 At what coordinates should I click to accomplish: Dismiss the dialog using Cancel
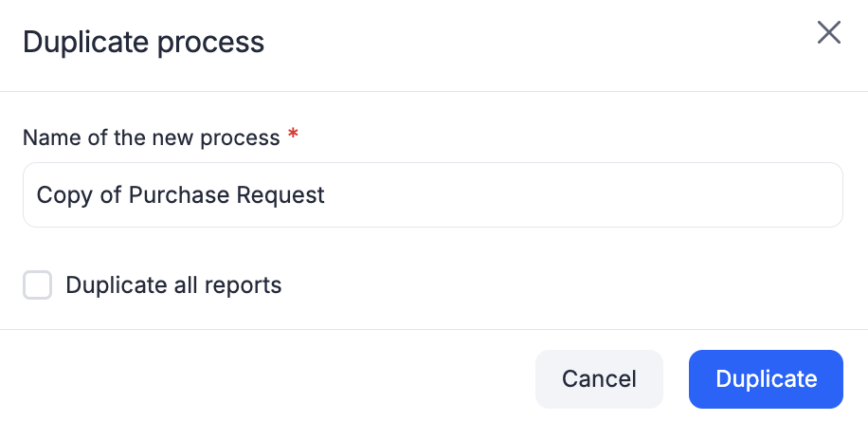[x=599, y=379]
